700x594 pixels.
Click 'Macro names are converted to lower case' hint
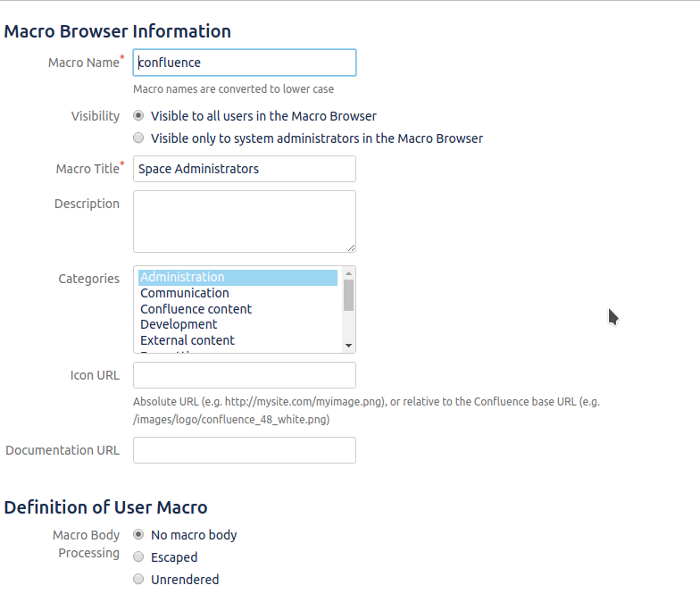pyautogui.click(x=234, y=89)
